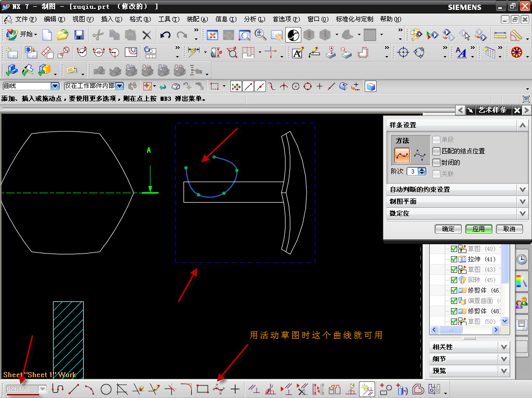Click the Delete X icon
Image resolution: width=532 pixels, height=398 pixels.
[147, 35]
